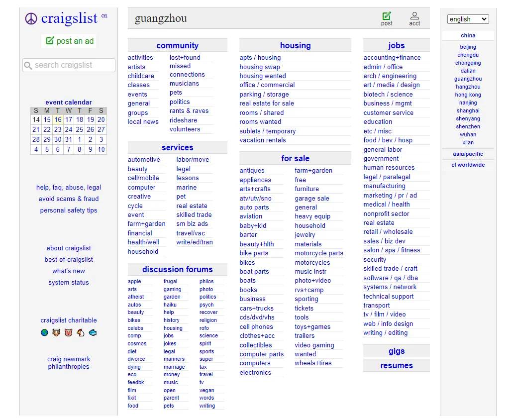
Task: Open the english language dropdown
Action: click(x=467, y=19)
